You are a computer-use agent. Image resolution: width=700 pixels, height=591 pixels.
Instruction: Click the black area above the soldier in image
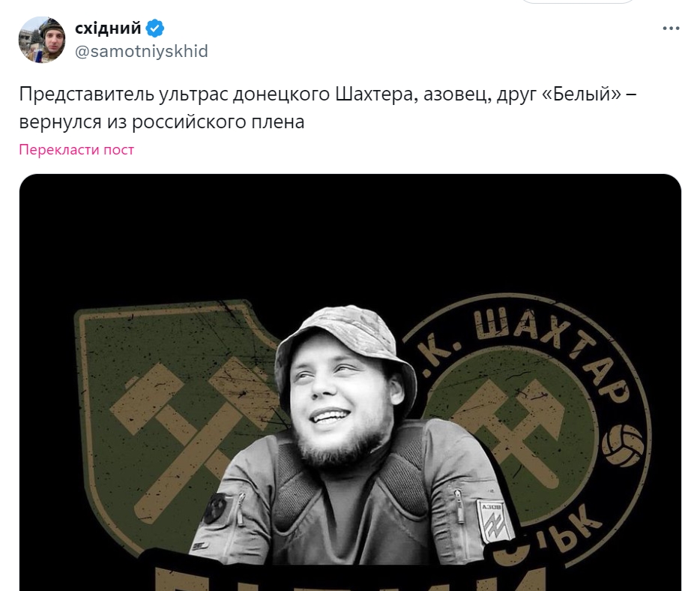coord(350,237)
